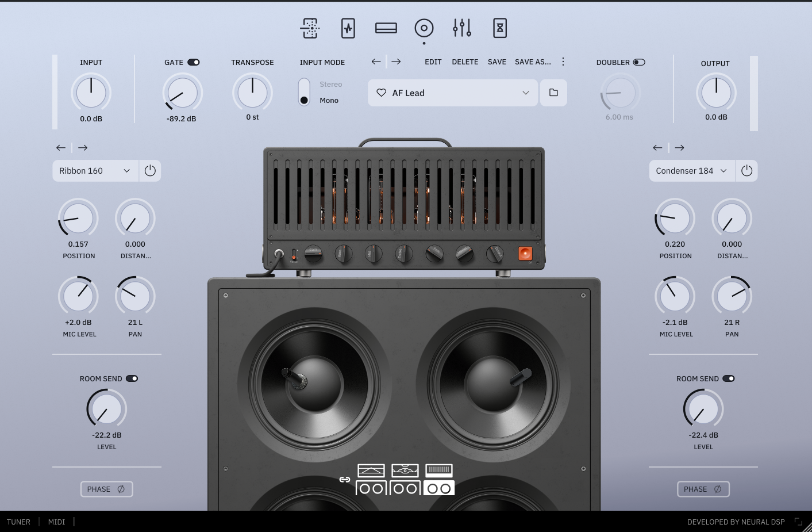Click the orange power switch on the amp
The width and height of the screenshot is (812, 532).
[525, 253]
